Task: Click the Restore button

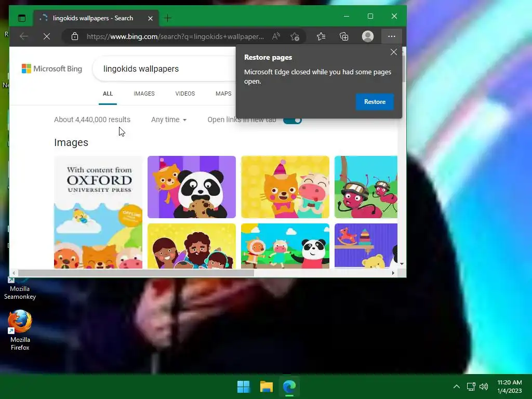Action: coord(375,102)
